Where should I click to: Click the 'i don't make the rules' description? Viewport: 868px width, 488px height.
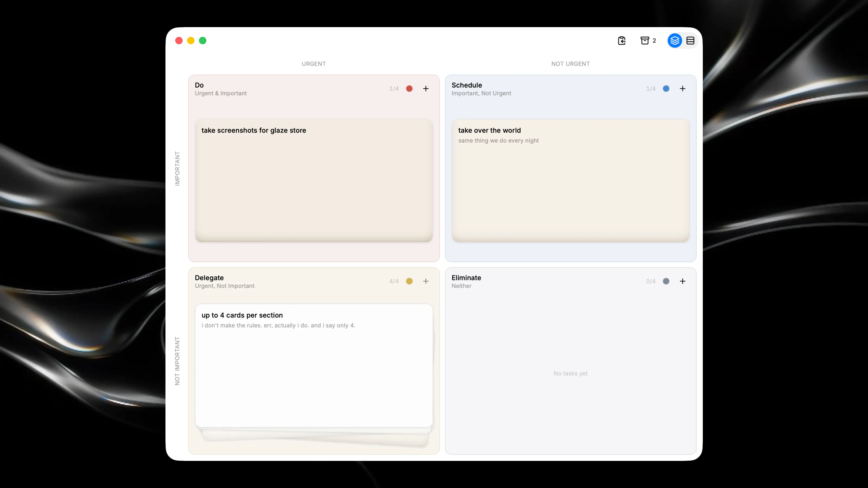click(x=278, y=325)
